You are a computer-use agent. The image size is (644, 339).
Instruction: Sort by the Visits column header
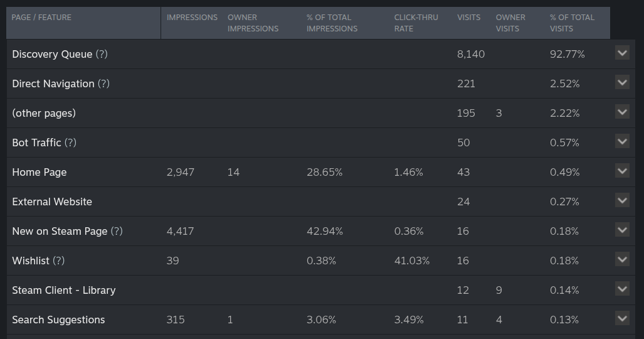(468, 18)
